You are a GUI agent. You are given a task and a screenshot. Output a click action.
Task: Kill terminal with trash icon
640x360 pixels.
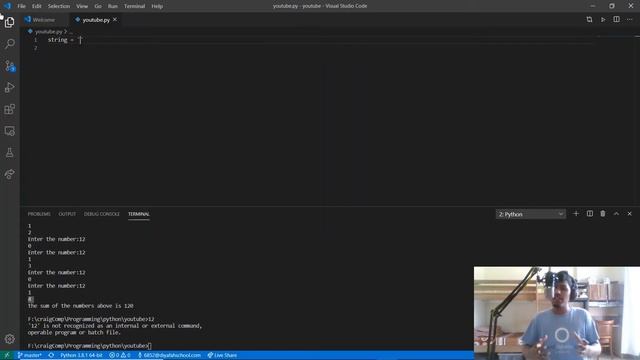tap(603, 213)
